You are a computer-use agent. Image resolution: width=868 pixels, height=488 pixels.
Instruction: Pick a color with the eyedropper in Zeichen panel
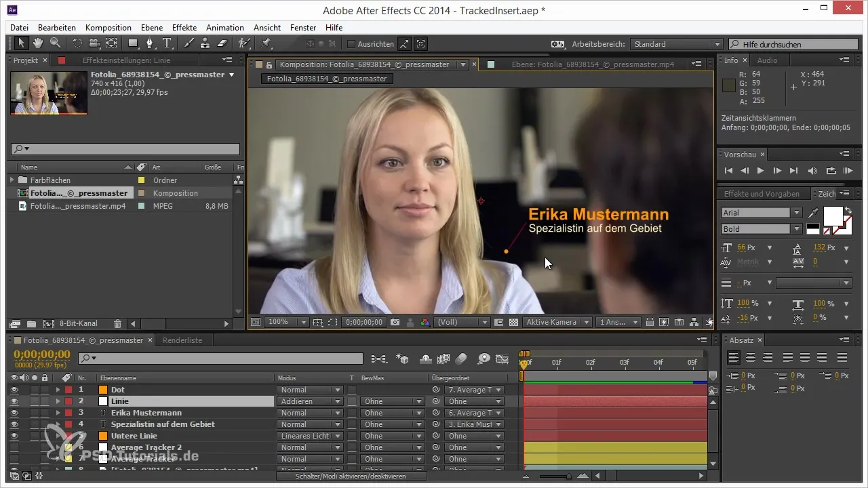tap(813, 213)
